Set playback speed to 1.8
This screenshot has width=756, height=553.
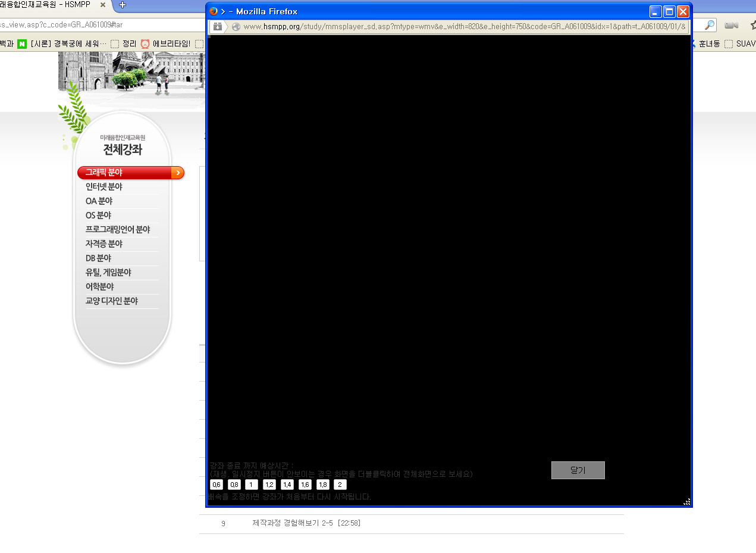323,485
